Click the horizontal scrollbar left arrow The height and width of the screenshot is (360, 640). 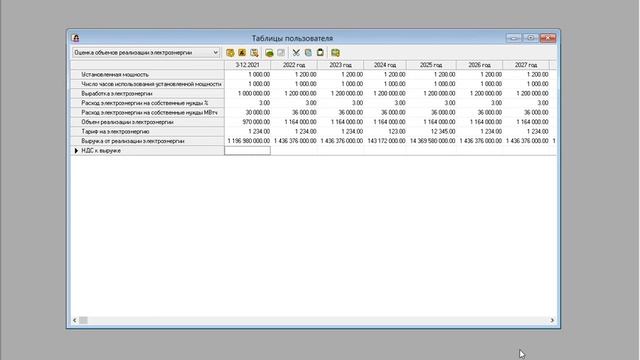[74, 320]
